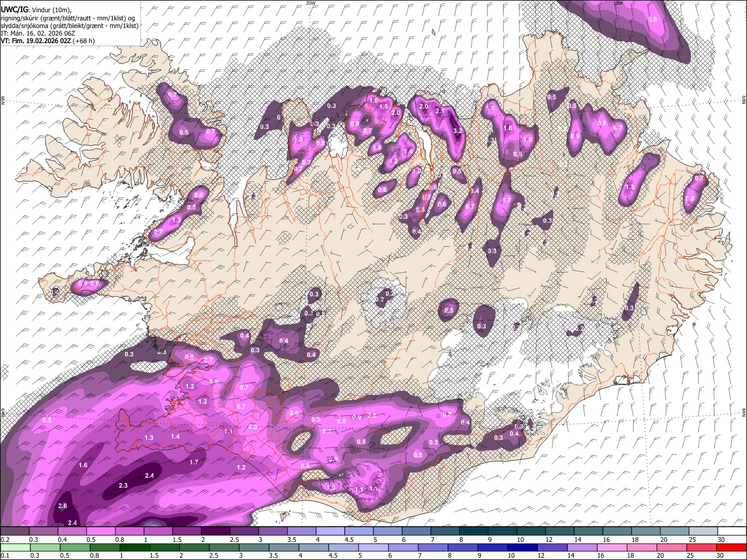Click the light lavender swatch labeled 4 in upper legend
This screenshot has width=747, height=560.
330,531
